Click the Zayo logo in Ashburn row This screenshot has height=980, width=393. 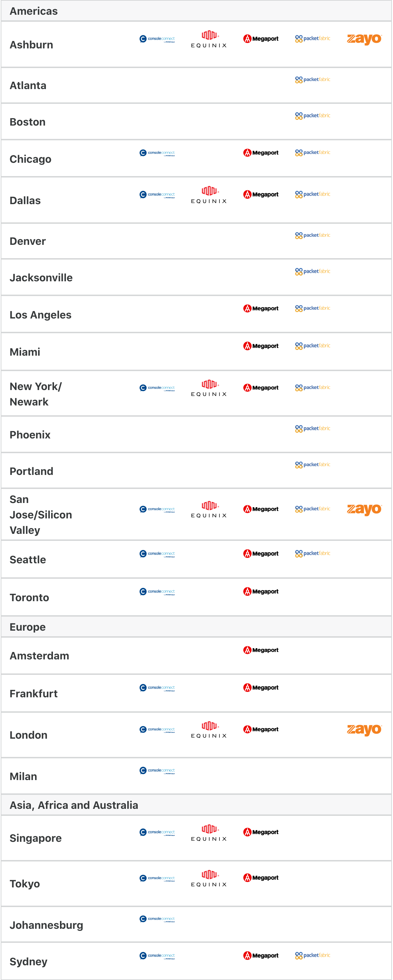click(x=364, y=39)
